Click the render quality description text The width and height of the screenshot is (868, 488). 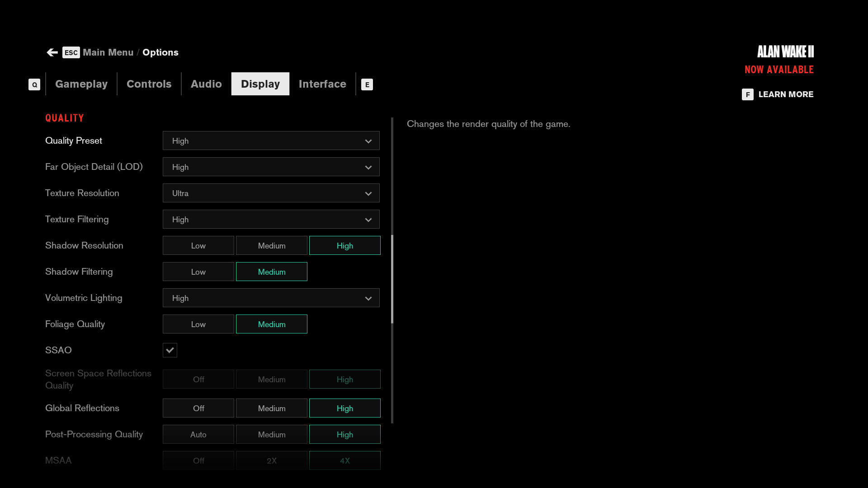point(489,124)
